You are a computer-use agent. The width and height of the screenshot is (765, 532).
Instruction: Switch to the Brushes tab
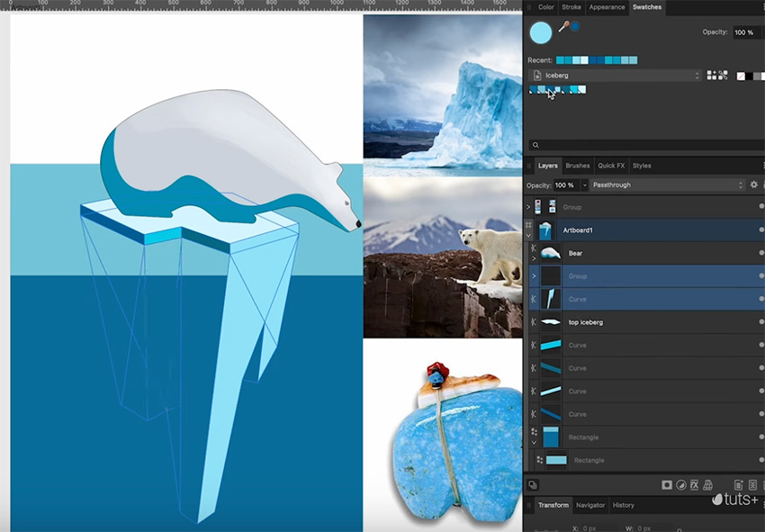577,166
